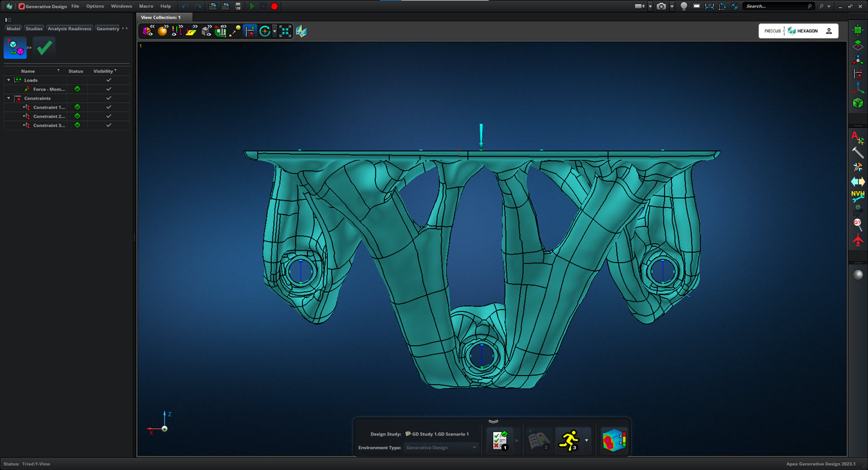
Task: Collapse the Constraints tree node
Action: pos(8,98)
